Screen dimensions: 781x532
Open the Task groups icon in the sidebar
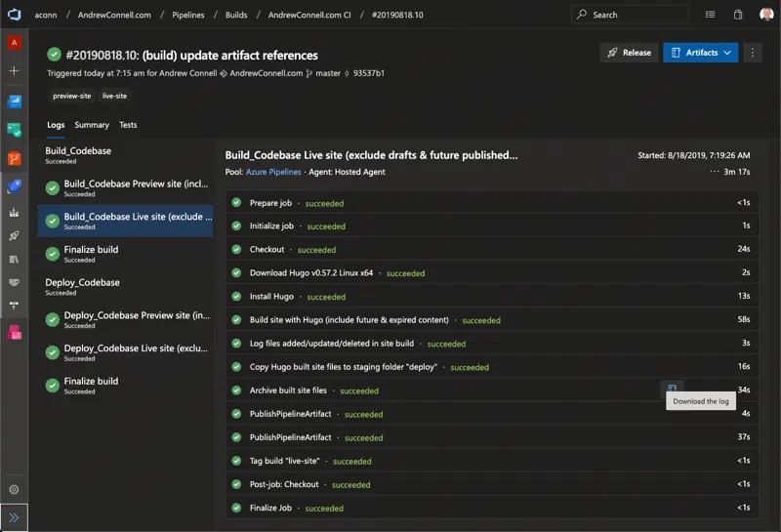click(x=14, y=282)
